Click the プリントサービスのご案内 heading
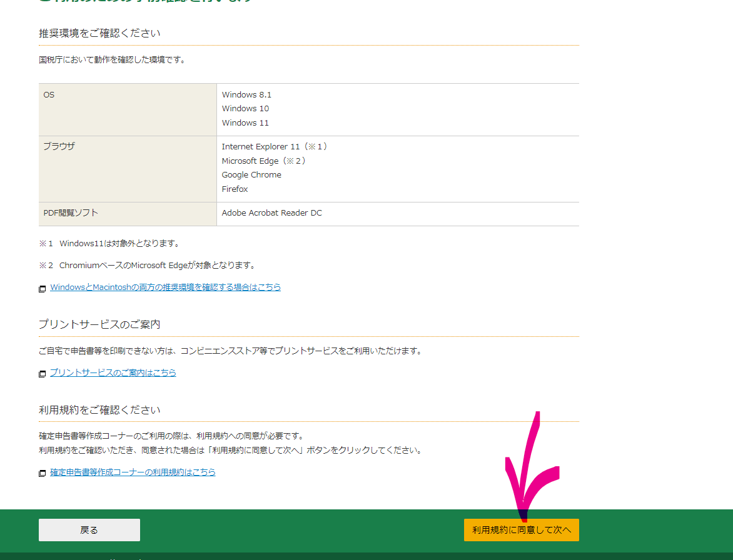This screenshot has height=560, width=733. coord(99,324)
